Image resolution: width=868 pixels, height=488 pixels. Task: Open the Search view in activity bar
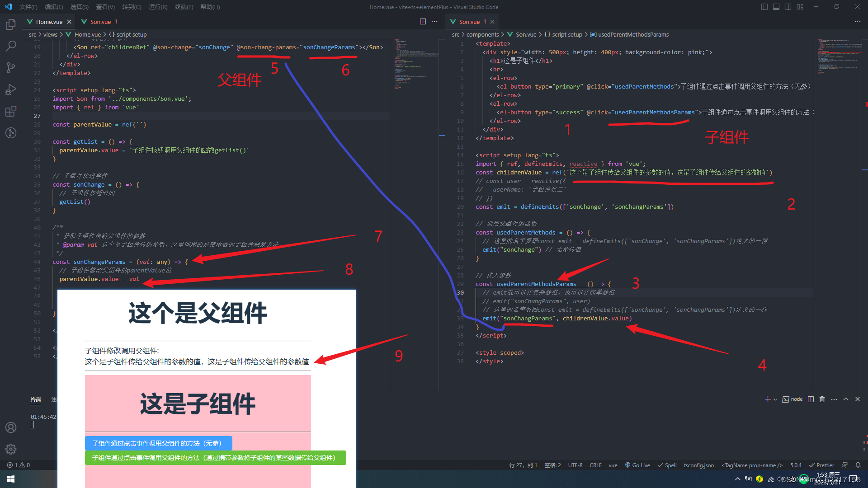coord(11,46)
